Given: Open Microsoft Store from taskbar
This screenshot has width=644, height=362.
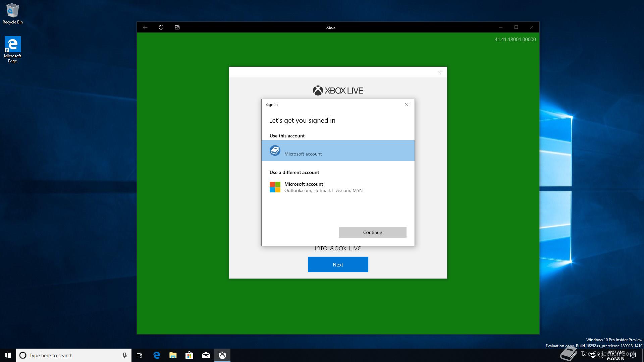Looking at the screenshot, I should tap(190, 355).
